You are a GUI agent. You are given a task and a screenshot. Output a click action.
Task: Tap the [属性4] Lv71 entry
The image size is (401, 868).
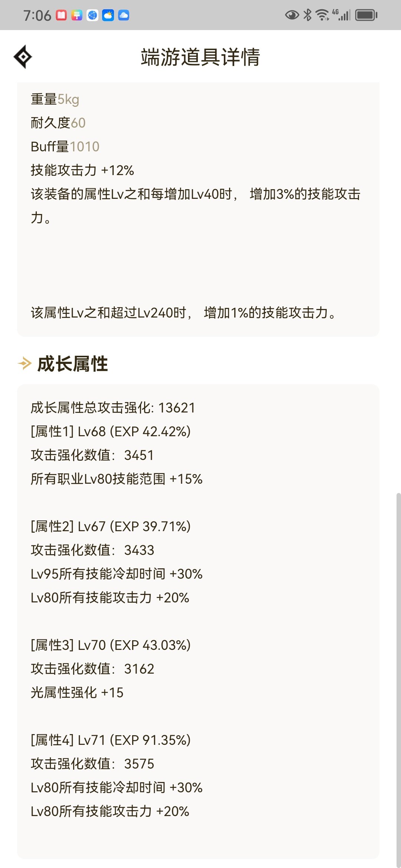tap(111, 740)
